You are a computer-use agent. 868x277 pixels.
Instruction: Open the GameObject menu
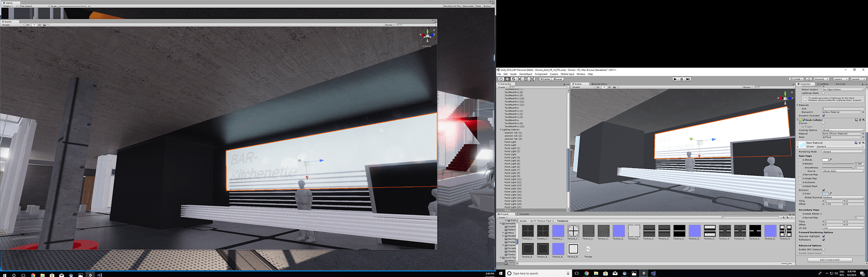[525, 74]
